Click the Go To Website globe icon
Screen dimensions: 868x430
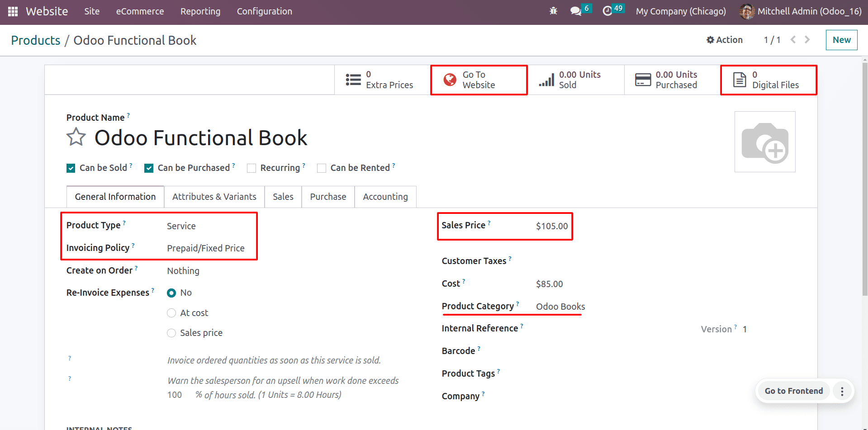click(450, 80)
